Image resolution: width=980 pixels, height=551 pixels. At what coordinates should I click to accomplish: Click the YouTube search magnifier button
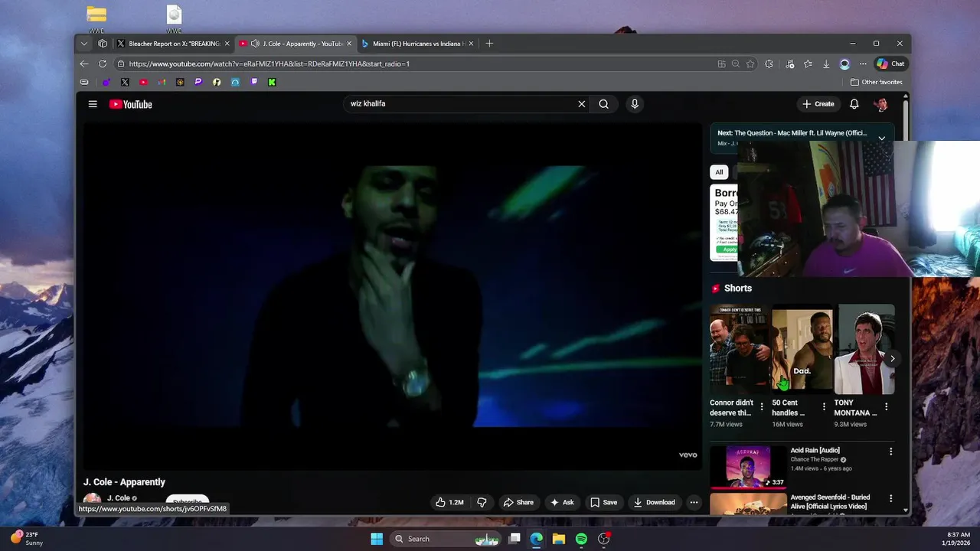[x=604, y=104]
